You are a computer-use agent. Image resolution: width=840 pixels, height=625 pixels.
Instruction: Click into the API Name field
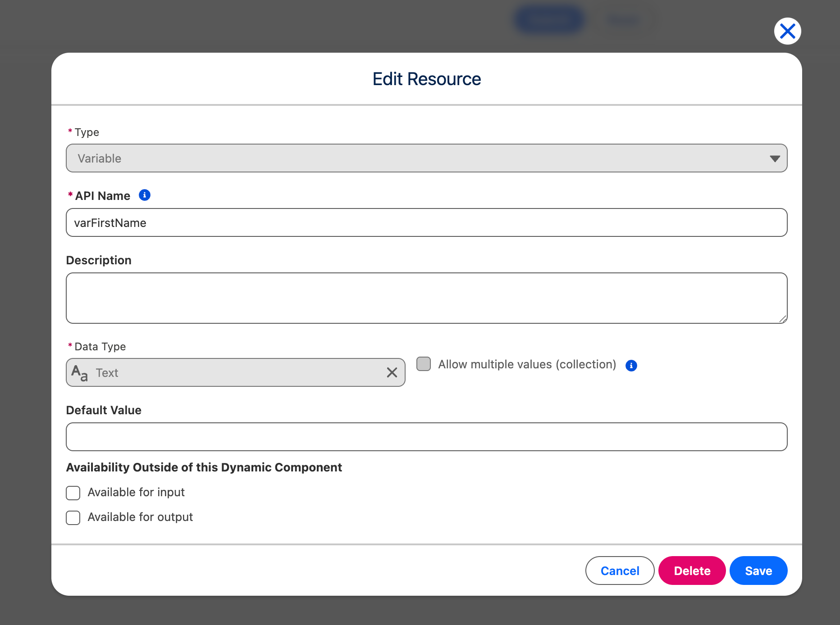pos(426,222)
